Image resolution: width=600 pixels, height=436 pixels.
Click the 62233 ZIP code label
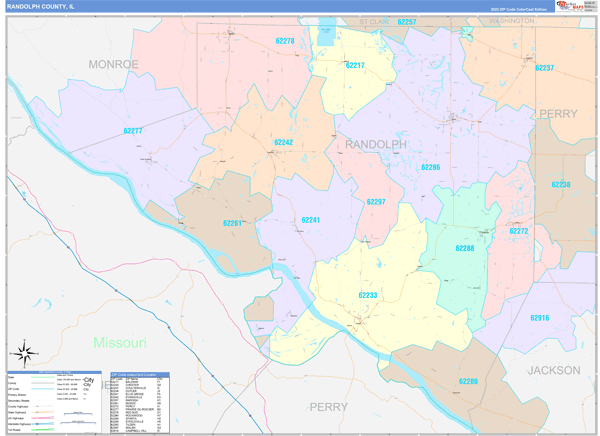tap(368, 295)
